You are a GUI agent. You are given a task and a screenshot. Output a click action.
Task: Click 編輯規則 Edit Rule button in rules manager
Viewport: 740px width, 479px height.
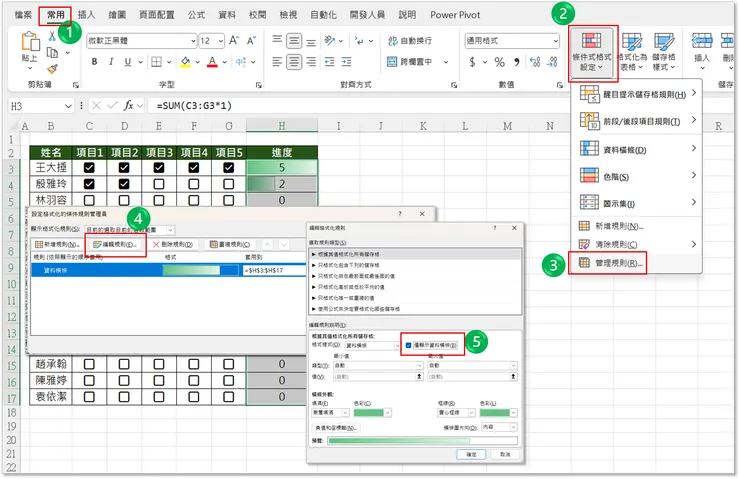115,244
